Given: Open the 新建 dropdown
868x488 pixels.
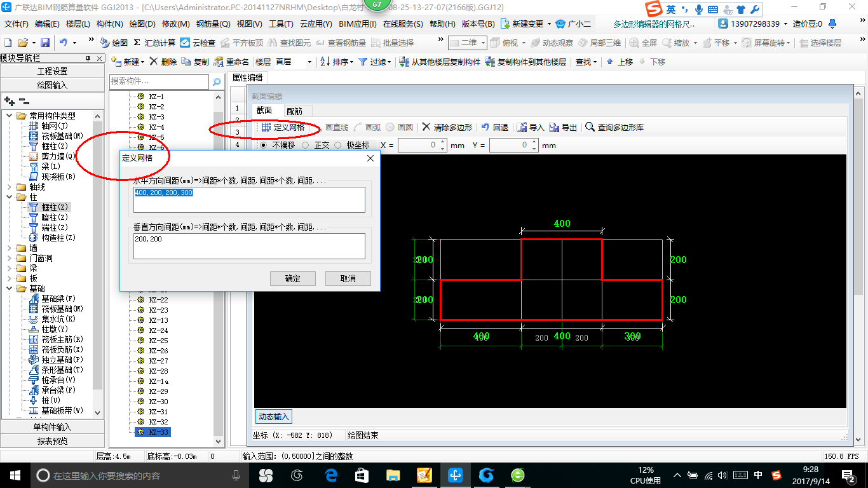Looking at the screenshot, I should point(128,62).
